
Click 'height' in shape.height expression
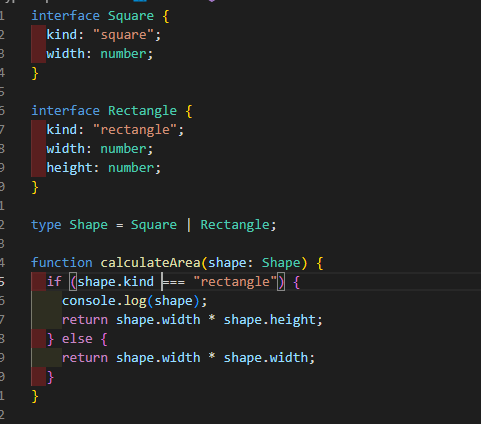[x=292, y=320]
